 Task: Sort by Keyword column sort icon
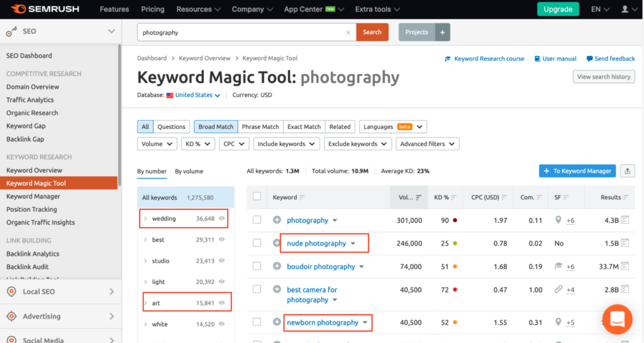[303, 197]
